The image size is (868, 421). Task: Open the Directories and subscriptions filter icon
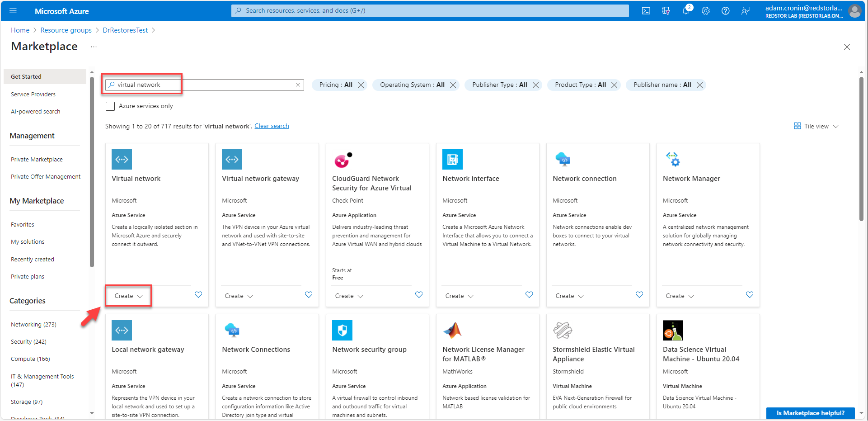[x=666, y=11]
